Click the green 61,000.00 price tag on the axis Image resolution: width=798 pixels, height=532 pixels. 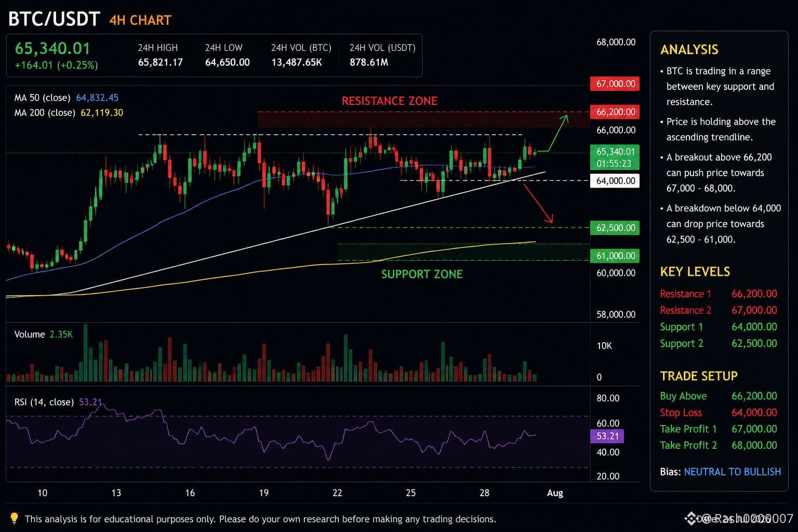615,256
